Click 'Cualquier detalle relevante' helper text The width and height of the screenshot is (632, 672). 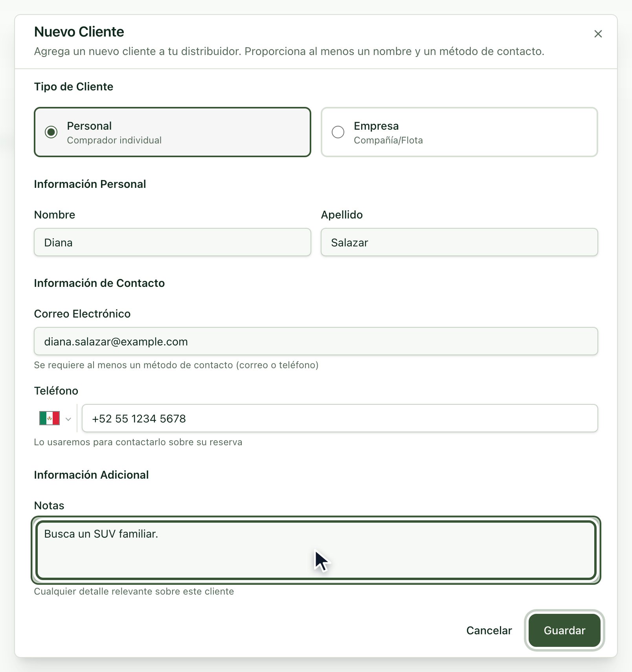(134, 591)
